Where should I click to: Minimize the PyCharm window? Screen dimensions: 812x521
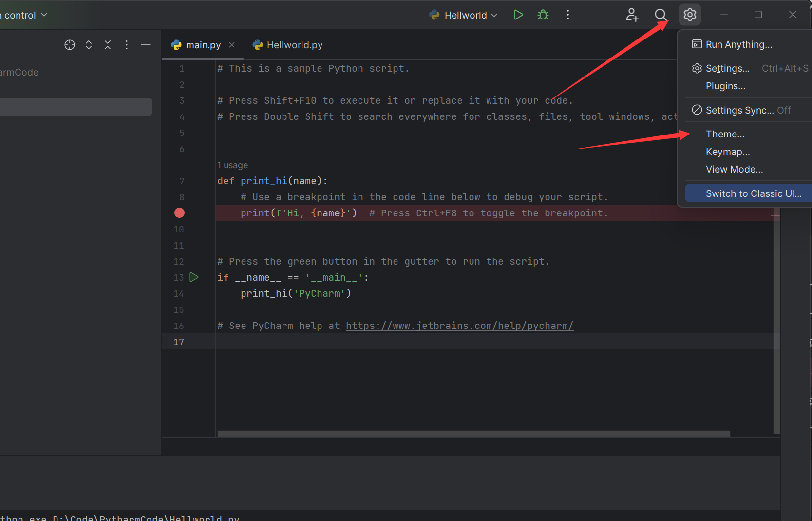click(724, 15)
